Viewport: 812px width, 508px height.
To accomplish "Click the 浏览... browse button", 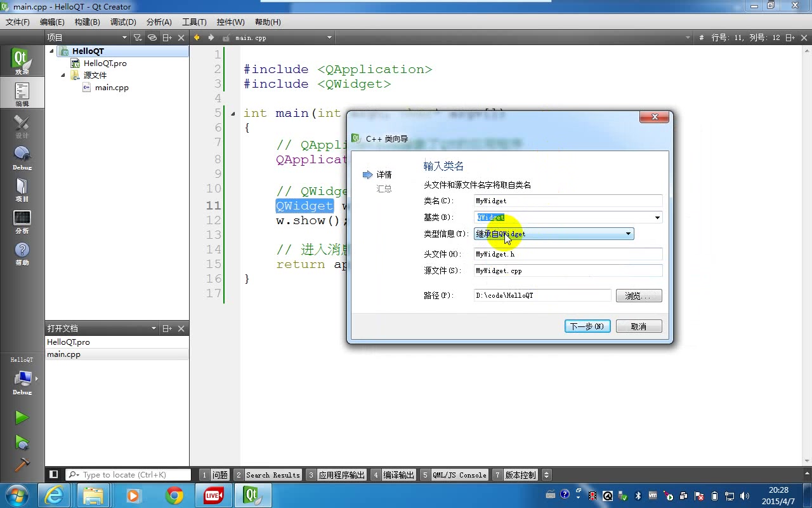I will tap(639, 296).
